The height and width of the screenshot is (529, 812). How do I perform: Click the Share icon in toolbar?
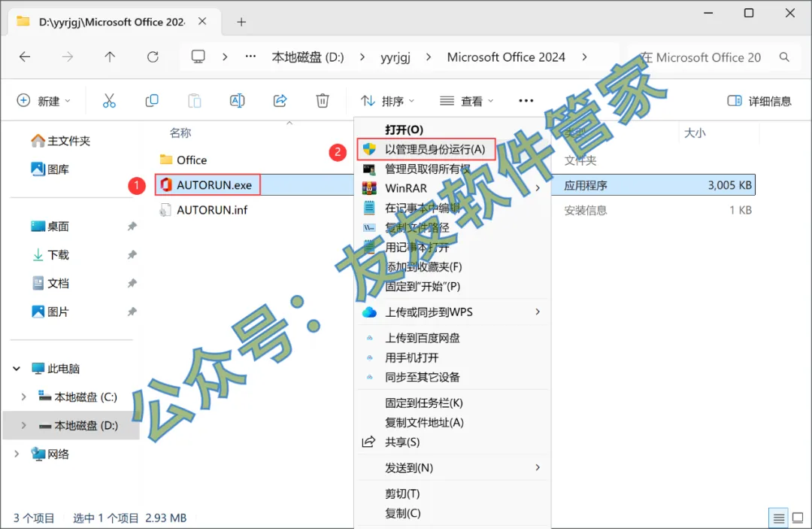click(x=280, y=101)
